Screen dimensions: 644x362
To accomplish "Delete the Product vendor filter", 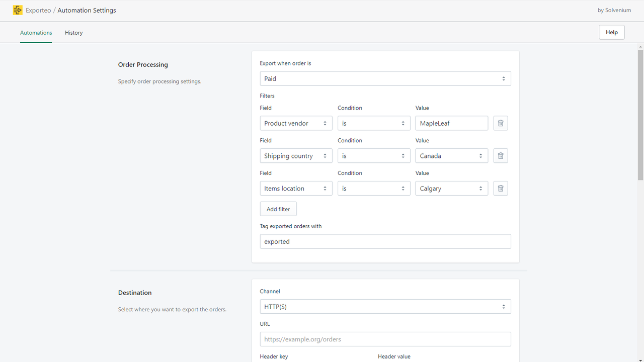I will pyautogui.click(x=501, y=123).
